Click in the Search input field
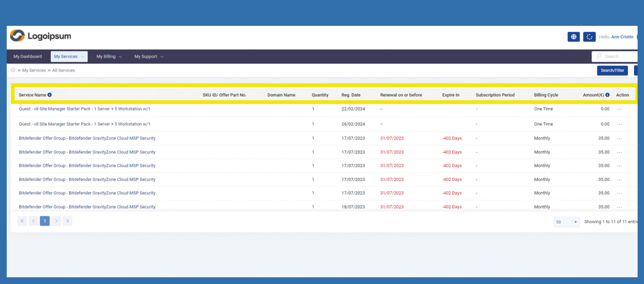Image resolution: width=644 pixels, height=284 pixels. pyautogui.click(x=618, y=56)
